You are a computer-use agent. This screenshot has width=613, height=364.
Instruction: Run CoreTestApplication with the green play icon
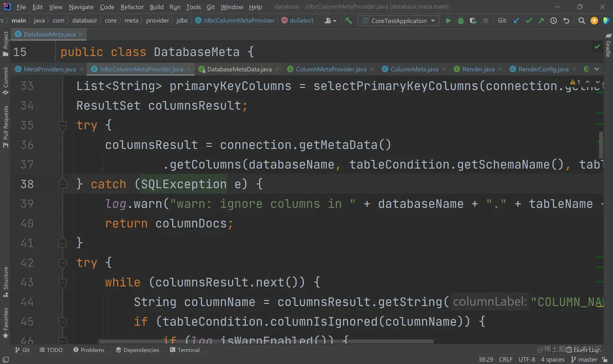(448, 21)
